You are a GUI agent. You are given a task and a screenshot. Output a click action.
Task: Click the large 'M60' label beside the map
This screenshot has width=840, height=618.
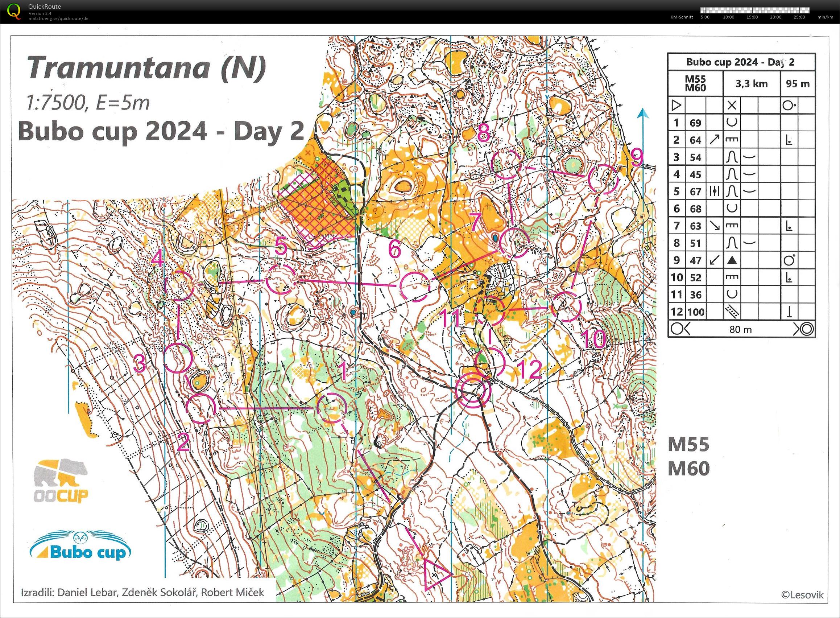(688, 469)
